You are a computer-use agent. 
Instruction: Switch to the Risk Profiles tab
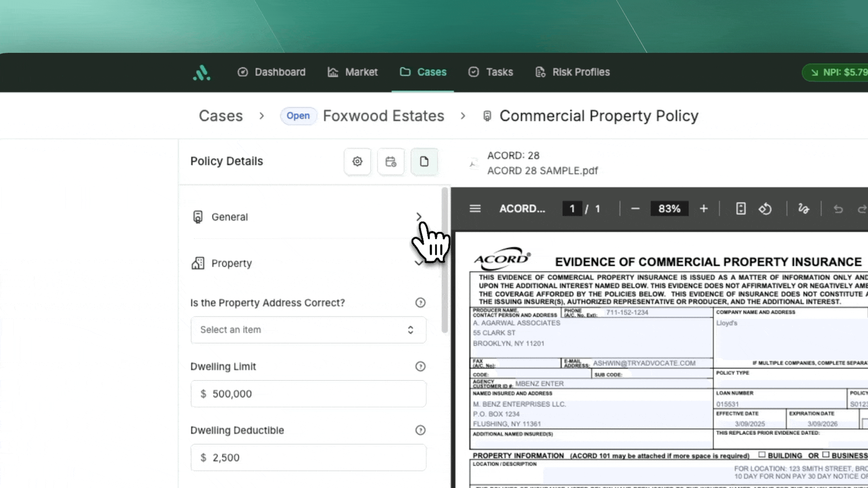tap(572, 72)
